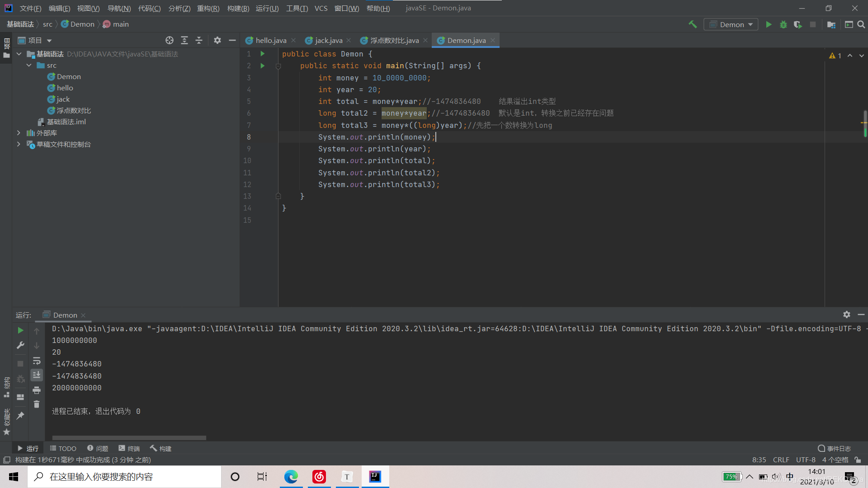The image size is (868, 488).
Task: Open the 重构(R) menu
Action: [208, 8]
